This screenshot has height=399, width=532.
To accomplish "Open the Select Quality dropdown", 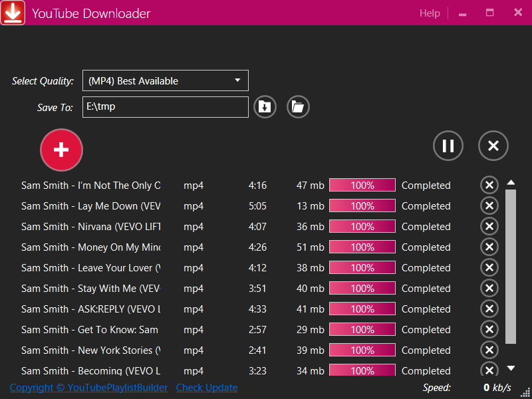I will 166,80.
